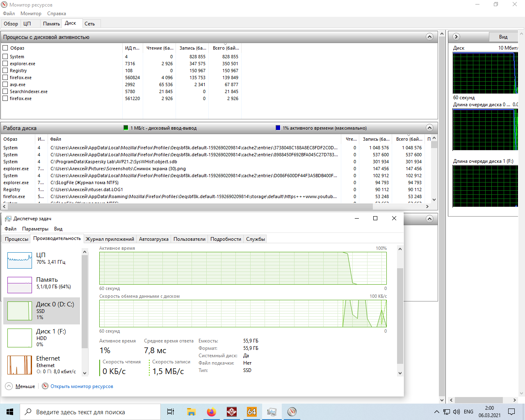This screenshot has height=420, width=525.
Task: Select Диск 0 (D: C:) performance item
Action: (41, 310)
